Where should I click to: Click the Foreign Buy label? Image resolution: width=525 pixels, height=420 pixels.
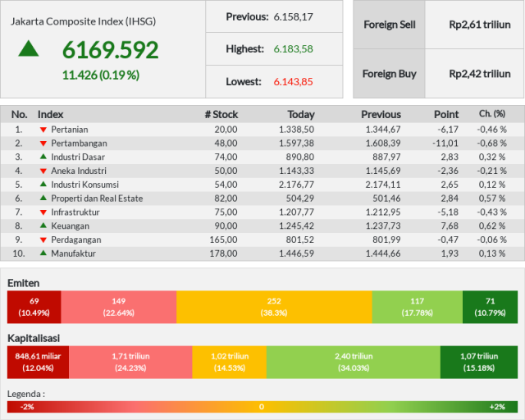[390, 74]
